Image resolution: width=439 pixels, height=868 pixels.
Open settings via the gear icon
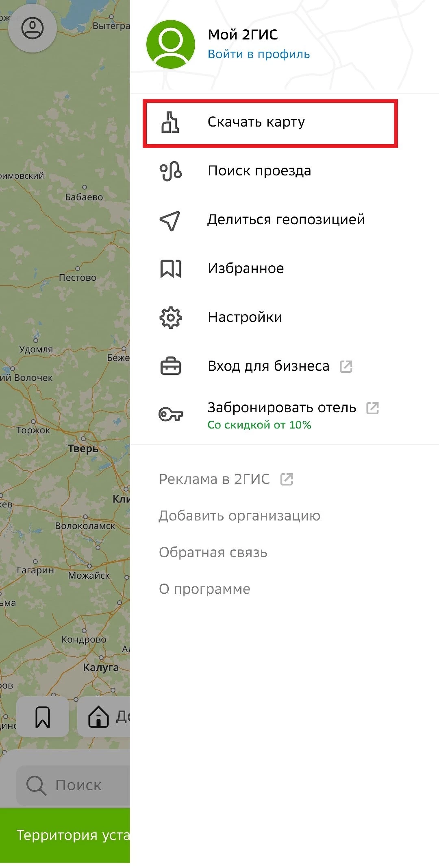point(170,317)
